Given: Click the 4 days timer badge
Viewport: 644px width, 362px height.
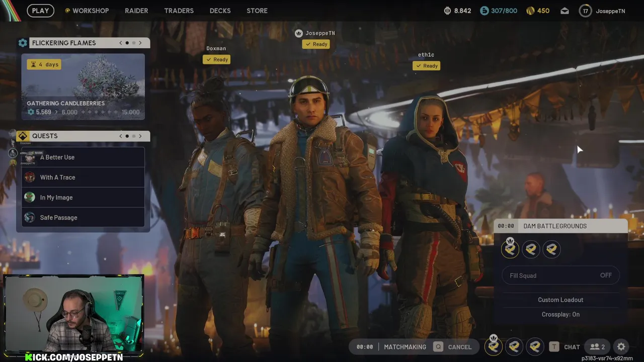Looking at the screenshot, I should point(44,64).
